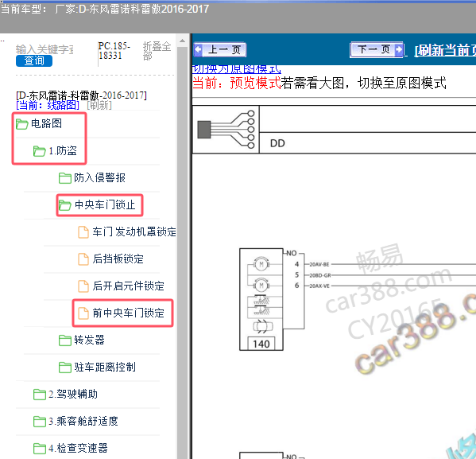Click wire label 20BD-GR
The width and height of the screenshot is (476, 459).
pyautogui.click(x=320, y=275)
